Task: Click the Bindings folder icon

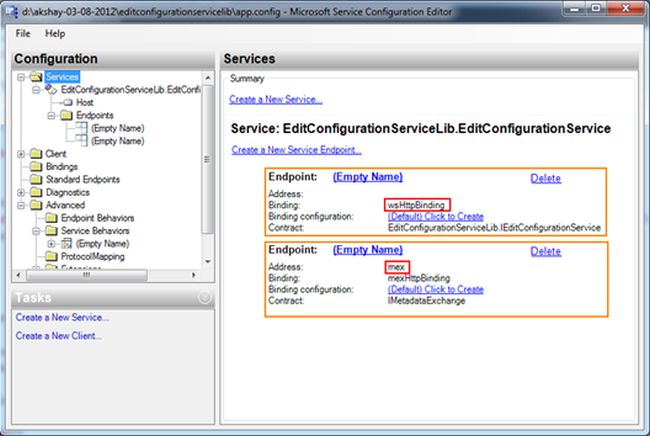Action: [36, 167]
